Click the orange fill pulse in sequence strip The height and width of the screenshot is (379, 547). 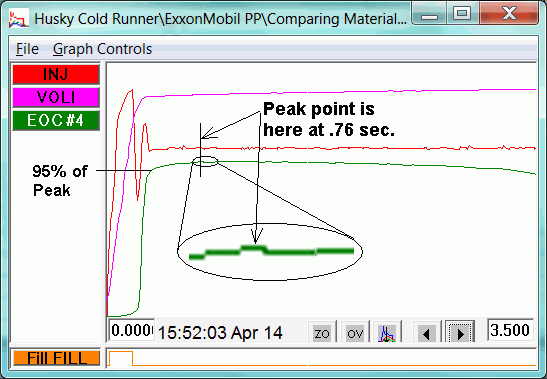click(x=121, y=358)
